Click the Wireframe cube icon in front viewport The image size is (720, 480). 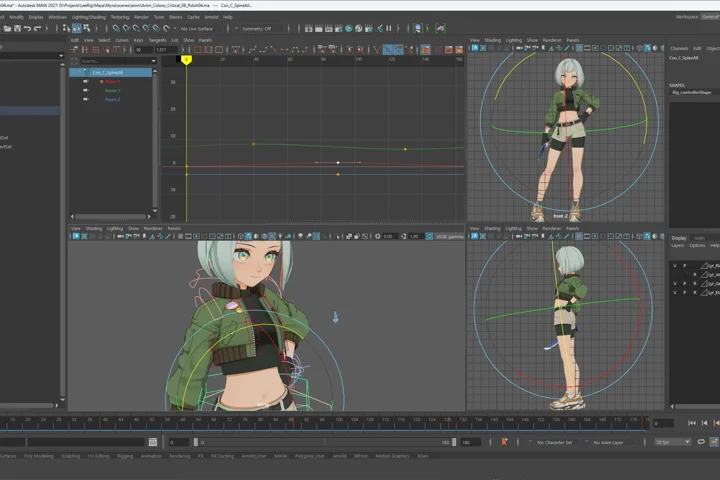(639, 48)
